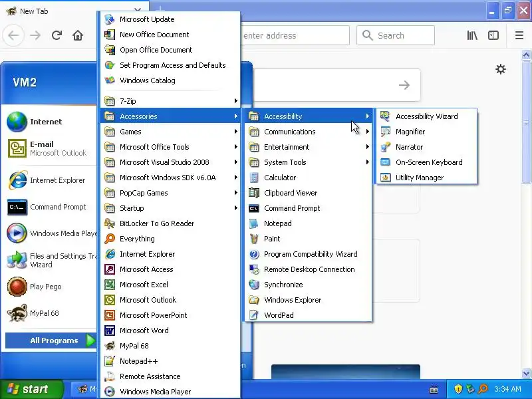Image resolution: width=532 pixels, height=399 pixels.
Task: Open Notepad from Accessories menu
Action: pos(308,223)
